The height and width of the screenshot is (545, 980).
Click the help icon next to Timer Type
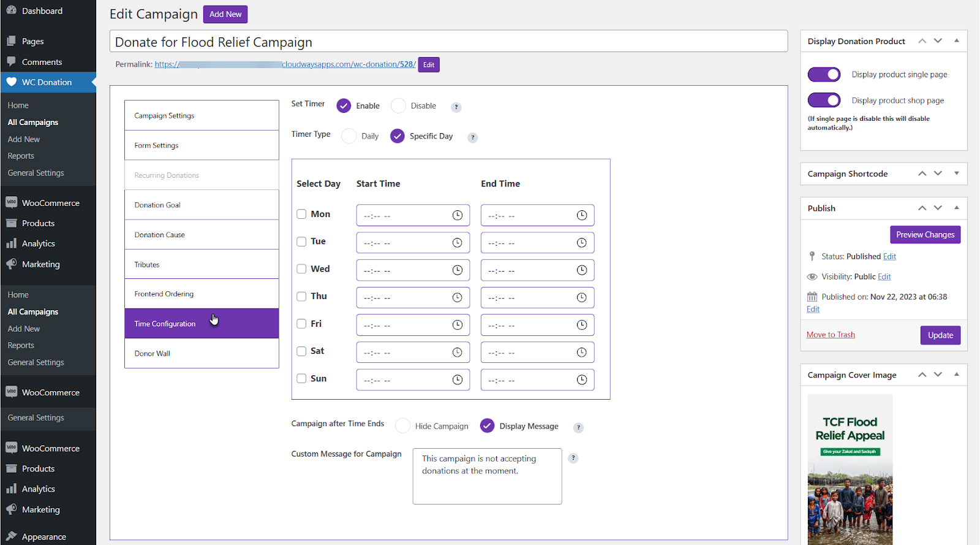coord(472,137)
